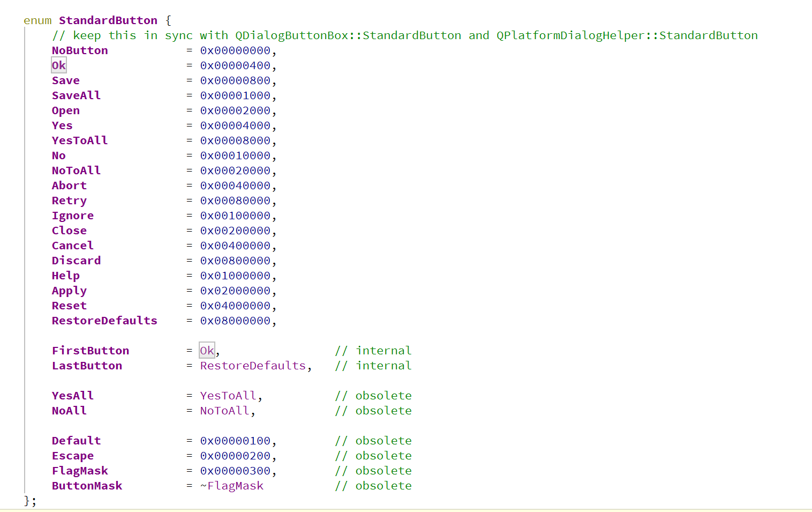Select the LastButton enumerator
812x512 pixels.
[87, 366]
